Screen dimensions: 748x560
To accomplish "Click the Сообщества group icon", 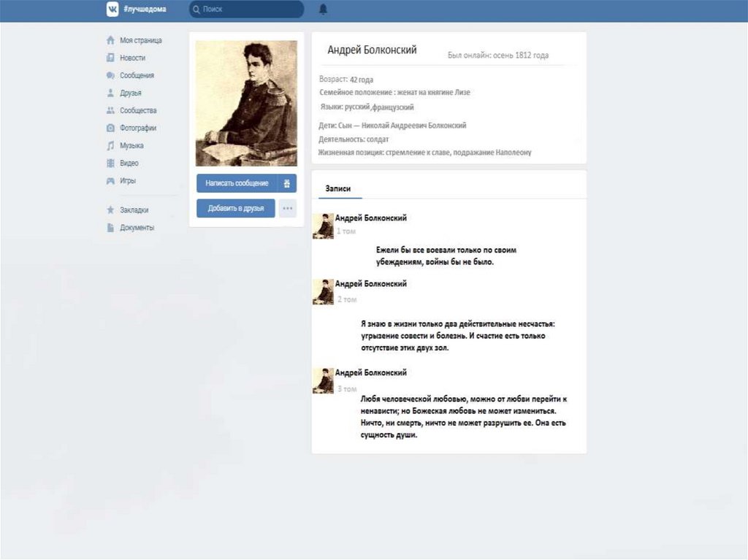I will click(111, 110).
